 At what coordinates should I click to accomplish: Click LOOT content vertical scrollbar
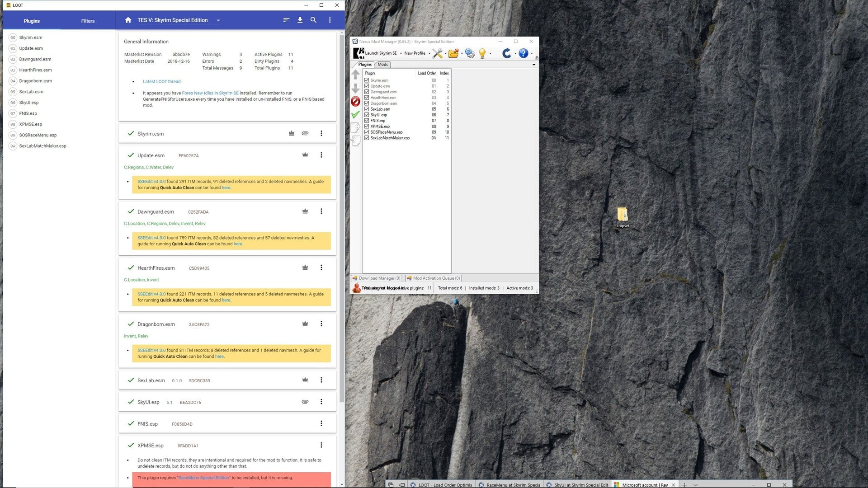click(x=342, y=219)
